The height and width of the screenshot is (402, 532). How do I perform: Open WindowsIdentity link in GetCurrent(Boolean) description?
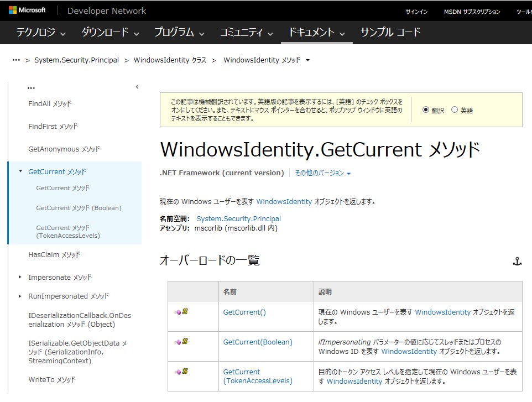pos(409,352)
